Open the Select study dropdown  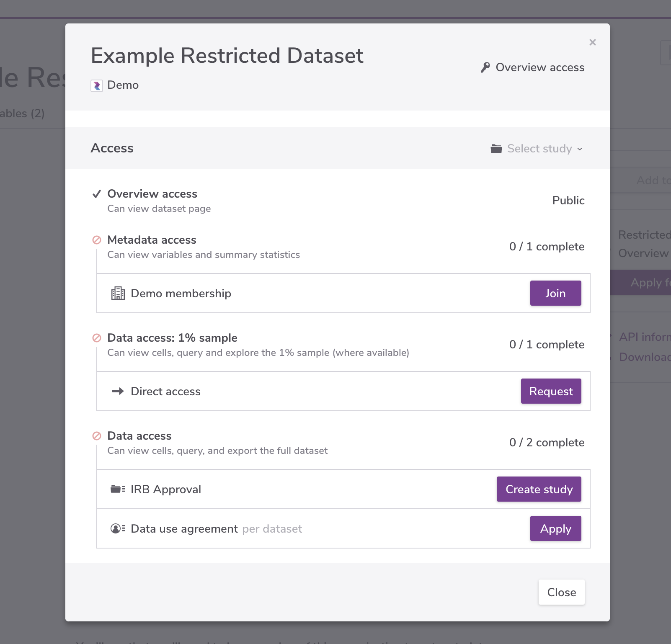click(x=537, y=149)
